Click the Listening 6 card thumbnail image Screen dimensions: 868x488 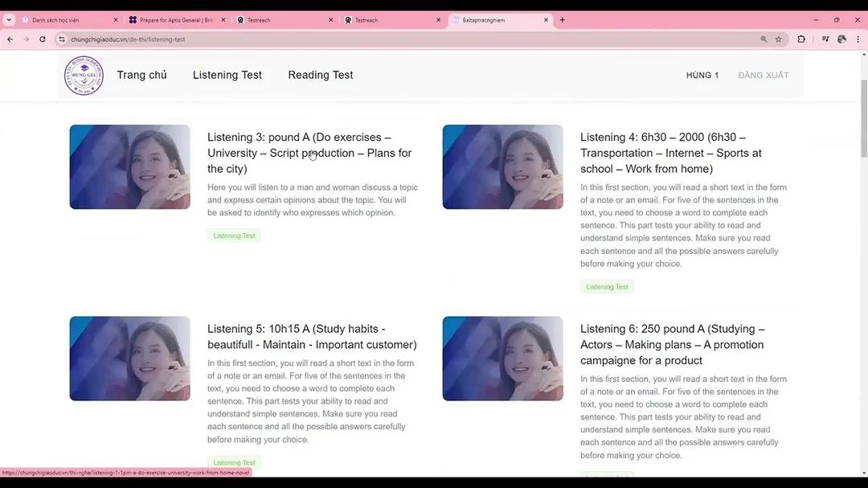[502, 359]
